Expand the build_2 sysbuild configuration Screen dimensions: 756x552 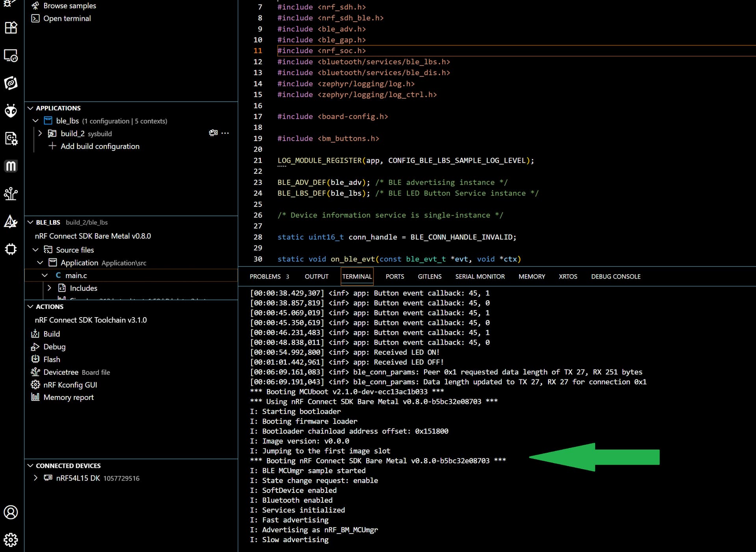pos(40,134)
